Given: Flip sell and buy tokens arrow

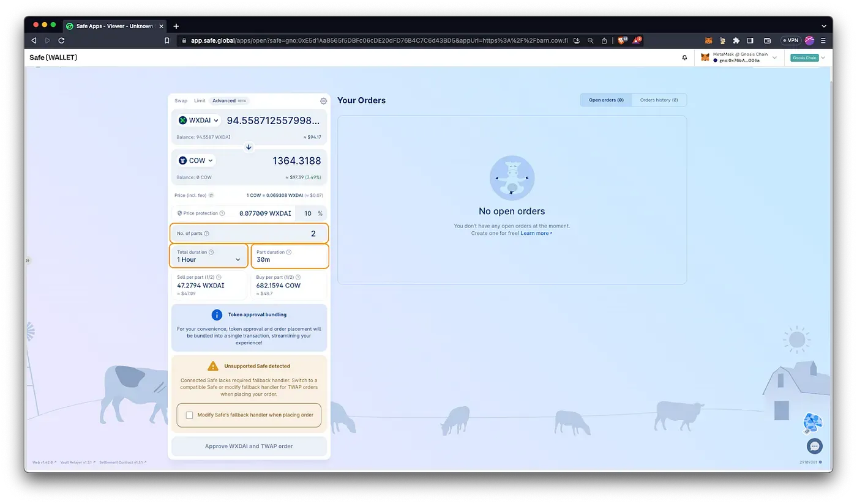Looking at the screenshot, I should 249,147.
